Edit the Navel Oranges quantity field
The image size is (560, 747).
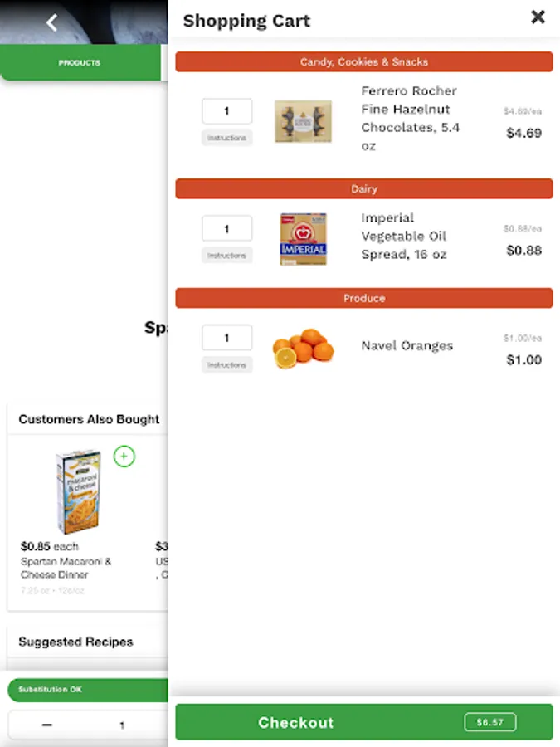(226, 338)
